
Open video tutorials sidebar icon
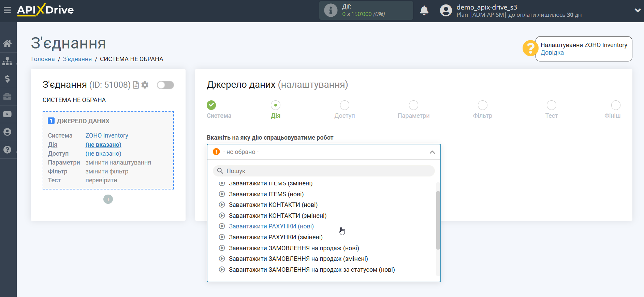click(7, 114)
